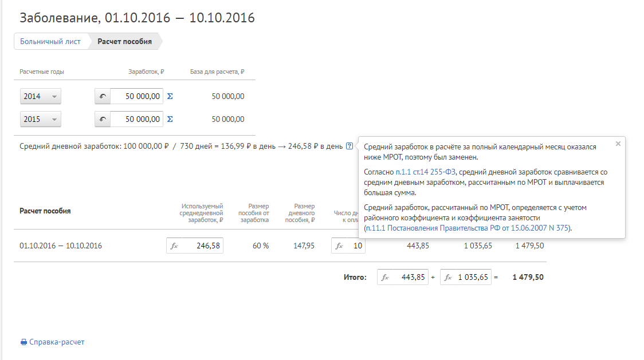Image resolution: width=644 pixels, height=360 pixels.
Task: Open the Справка-расчет link
Action: click(x=57, y=342)
